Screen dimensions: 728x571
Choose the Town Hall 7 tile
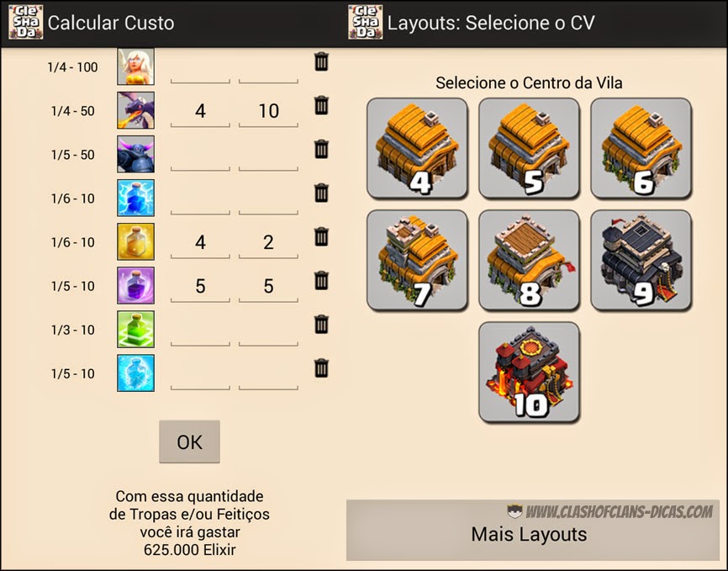pyautogui.click(x=417, y=260)
